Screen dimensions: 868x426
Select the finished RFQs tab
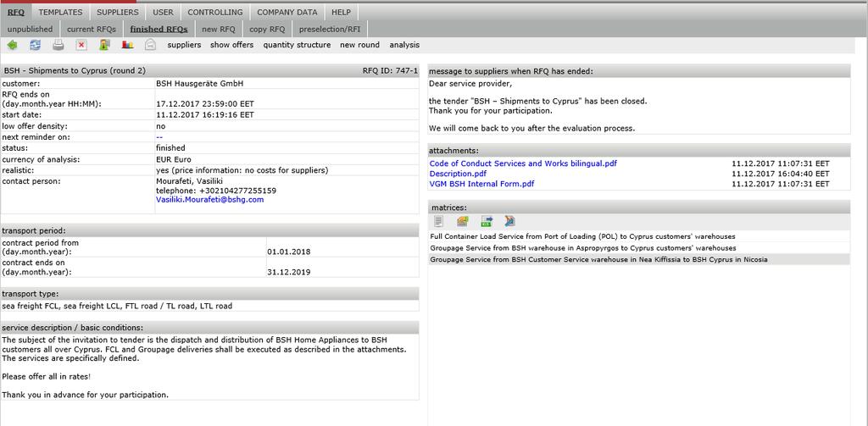[159, 30]
